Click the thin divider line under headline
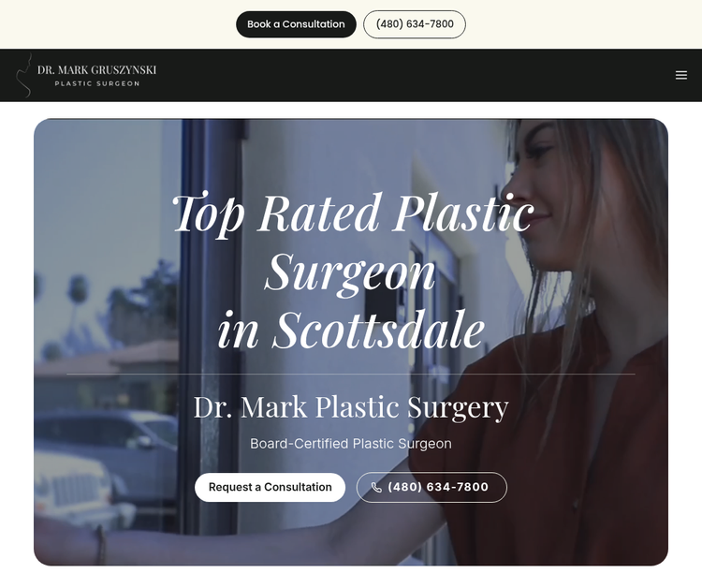Image resolution: width=702 pixels, height=588 pixels. [x=351, y=374]
